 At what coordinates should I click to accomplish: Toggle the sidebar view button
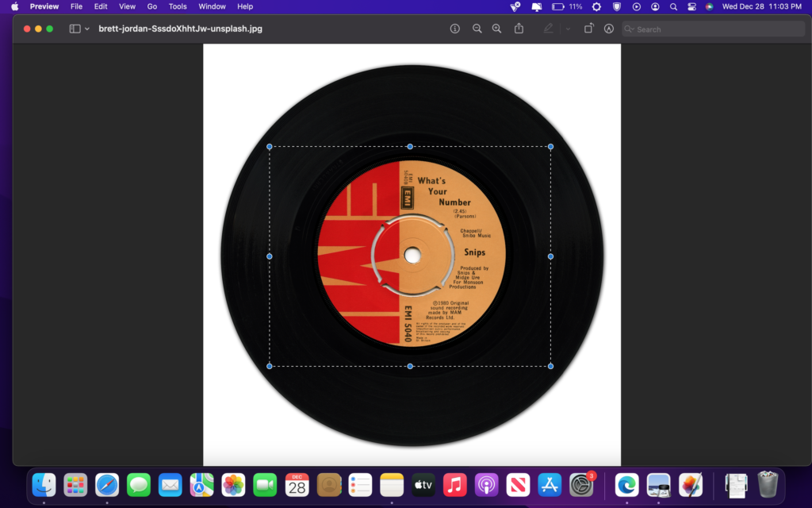click(75, 29)
